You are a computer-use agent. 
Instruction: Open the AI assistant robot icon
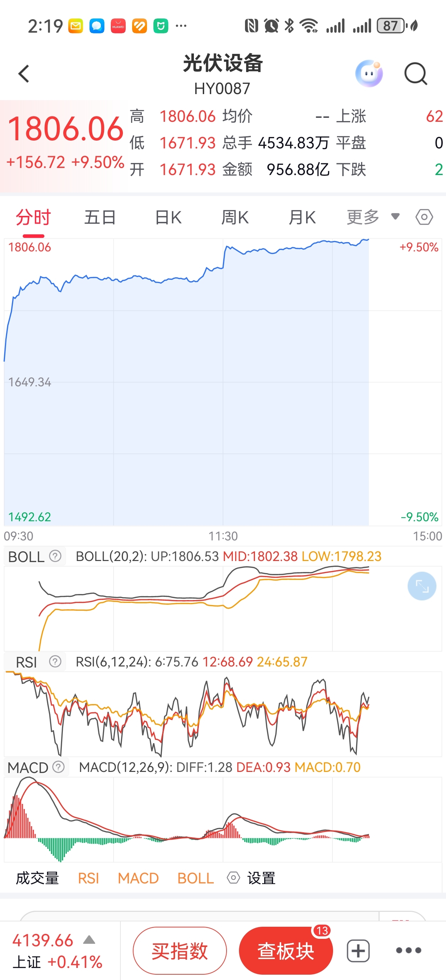pos(369,73)
